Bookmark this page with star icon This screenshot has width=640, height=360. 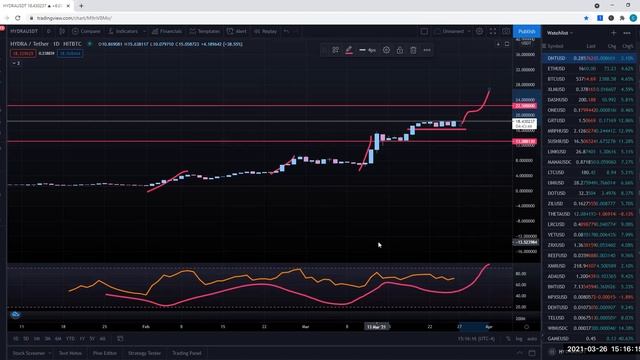[x=587, y=18]
